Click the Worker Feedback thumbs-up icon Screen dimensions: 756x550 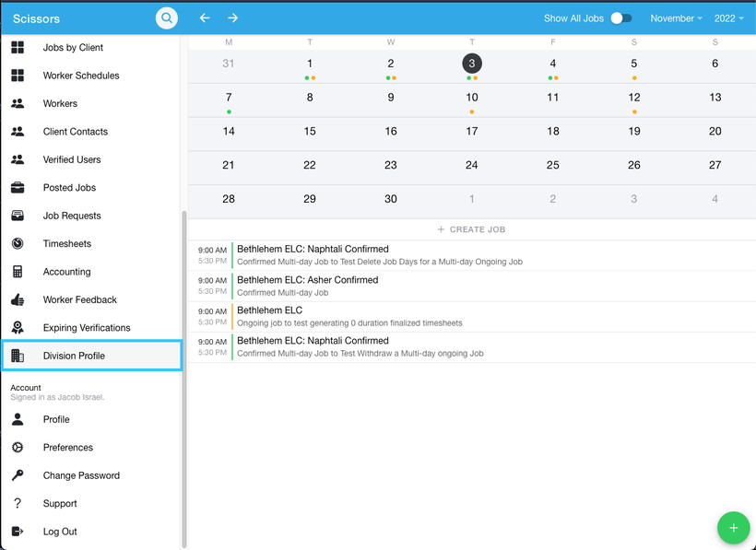pyautogui.click(x=18, y=299)
